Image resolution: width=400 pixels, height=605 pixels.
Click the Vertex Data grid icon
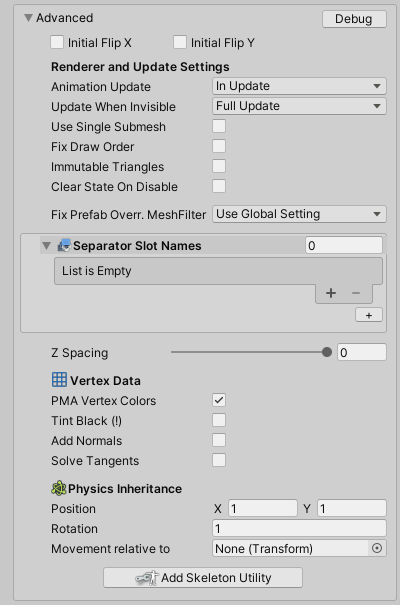tap(59, 380)
